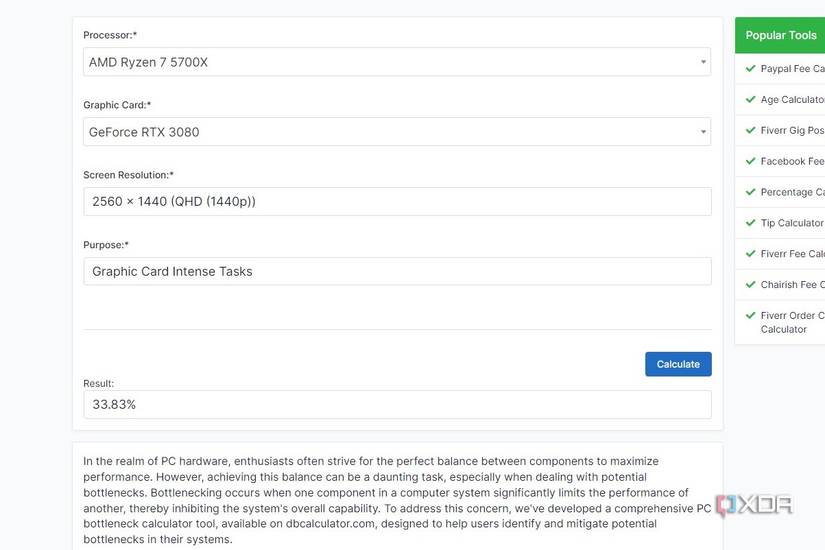Open the Purpose selection field
Screen dimensions: 825x550
(x=397, y=271)
